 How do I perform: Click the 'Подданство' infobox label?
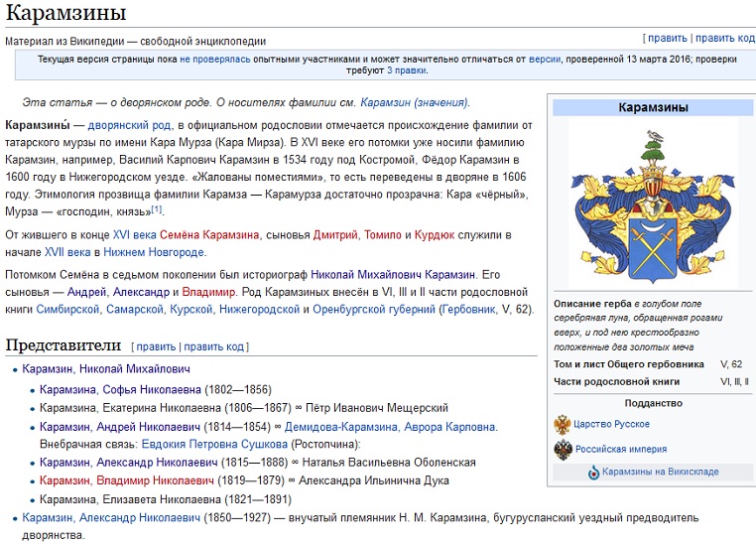[653, 404]
